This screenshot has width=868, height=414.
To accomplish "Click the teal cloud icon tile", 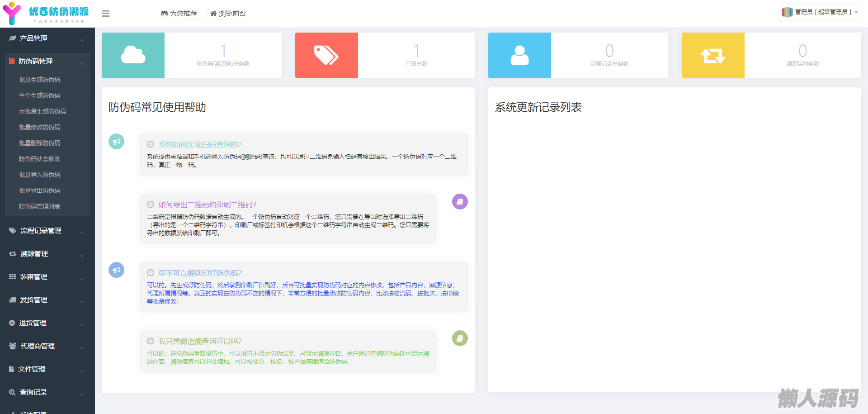I will (133, 55).
